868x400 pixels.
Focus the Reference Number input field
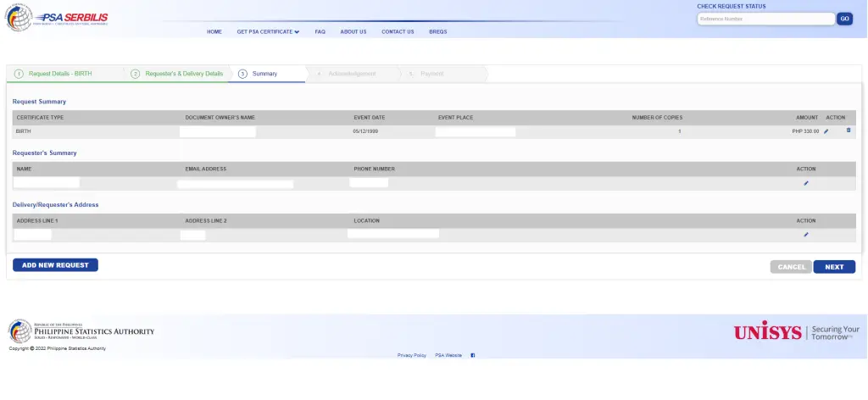(765, 19)
